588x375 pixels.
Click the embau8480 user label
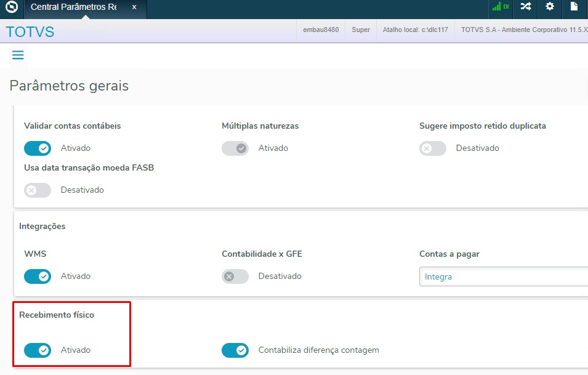321,30
